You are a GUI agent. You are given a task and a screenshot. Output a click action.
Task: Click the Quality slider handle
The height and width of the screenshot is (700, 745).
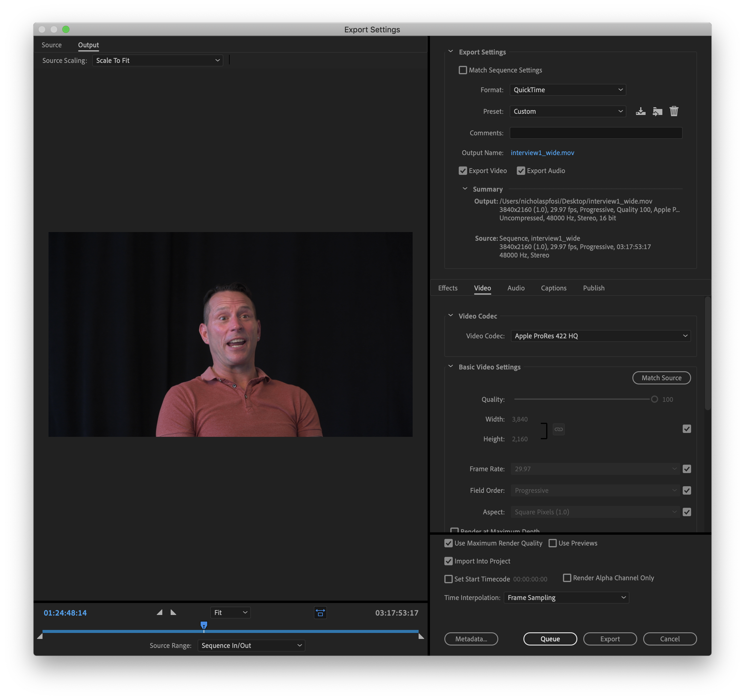654,399
